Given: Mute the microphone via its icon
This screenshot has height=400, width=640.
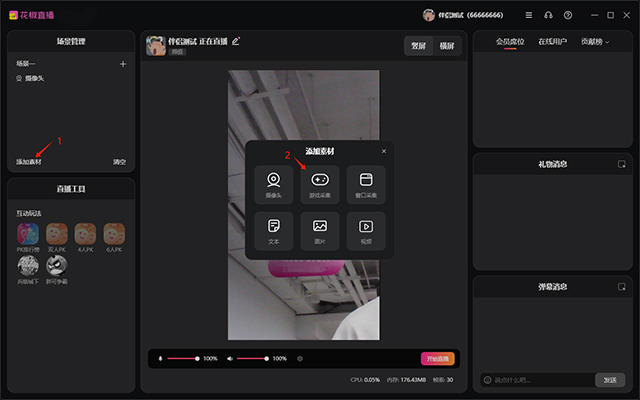Looking at the screenshot, I should (159, 358).
